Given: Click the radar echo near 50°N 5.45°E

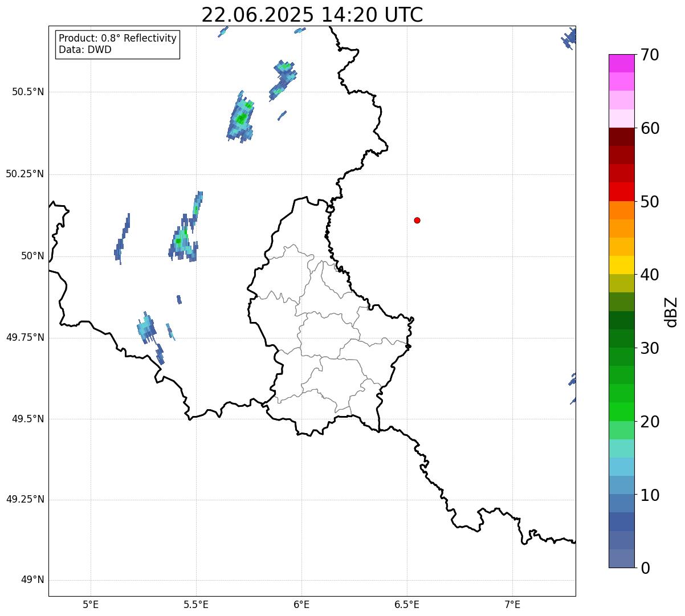Looking at the screenshot, I should point(184,238).
